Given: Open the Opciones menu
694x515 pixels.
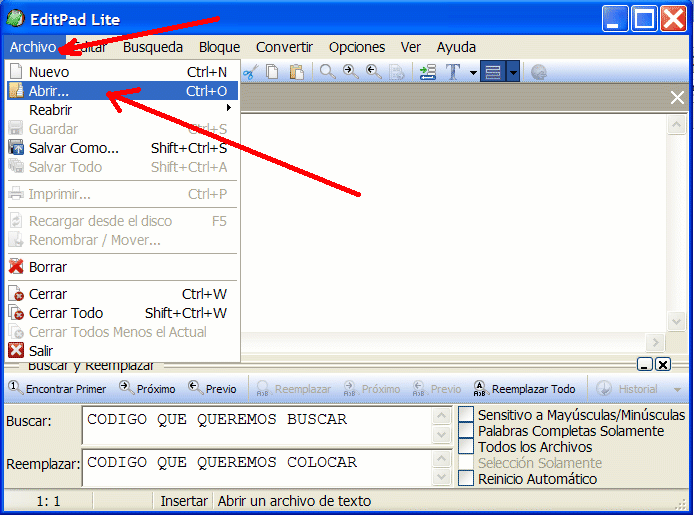Looking at the screenshot, I should pyautogui.click(x=357, y=47).
